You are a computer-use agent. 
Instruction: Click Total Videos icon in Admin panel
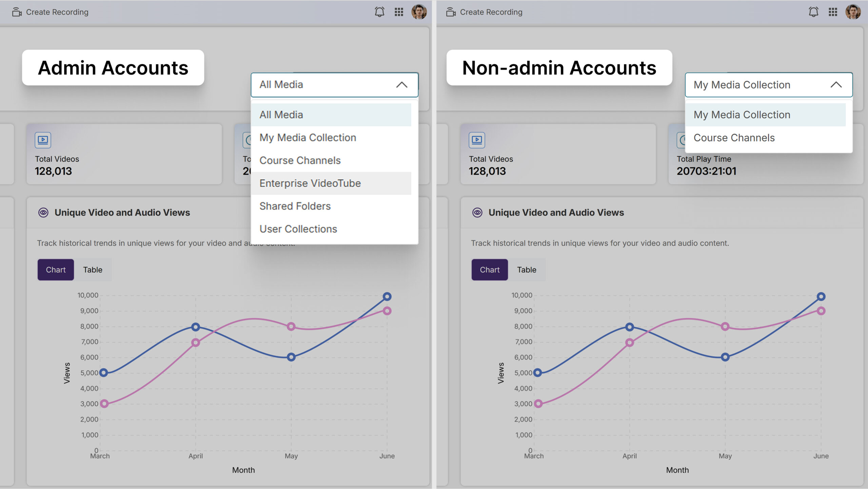(x=43, y=140)
